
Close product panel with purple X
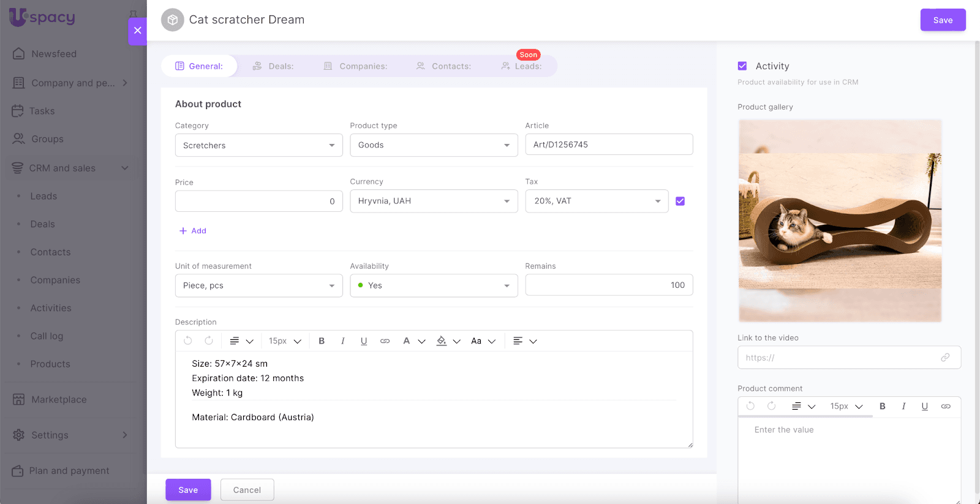[x=138, y=31]
